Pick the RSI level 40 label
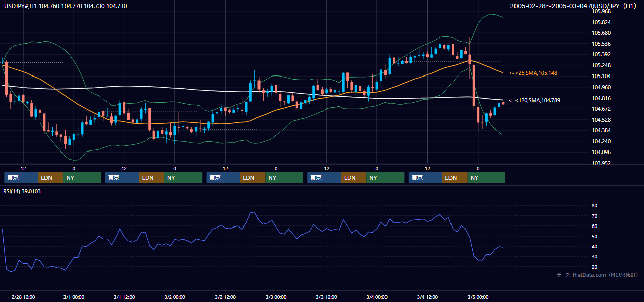Image resolution: width=644 pixels, height=302 pixels. (x=594, y=246)
